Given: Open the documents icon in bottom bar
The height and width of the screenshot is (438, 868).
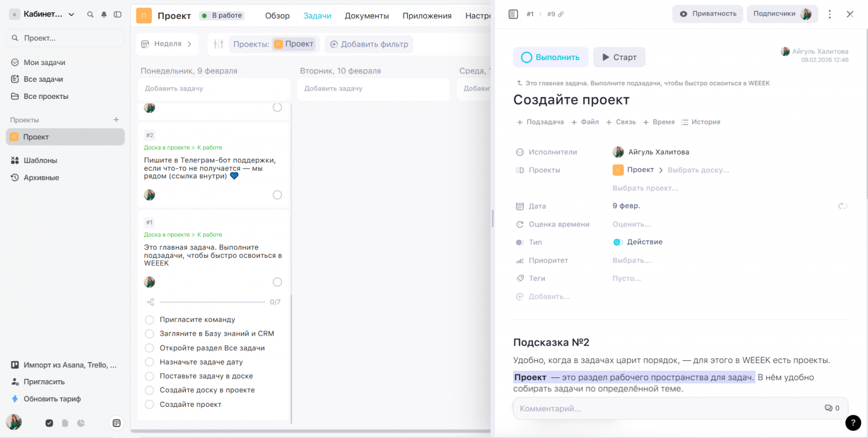Looking at the screenshot, I should (65, 423).
